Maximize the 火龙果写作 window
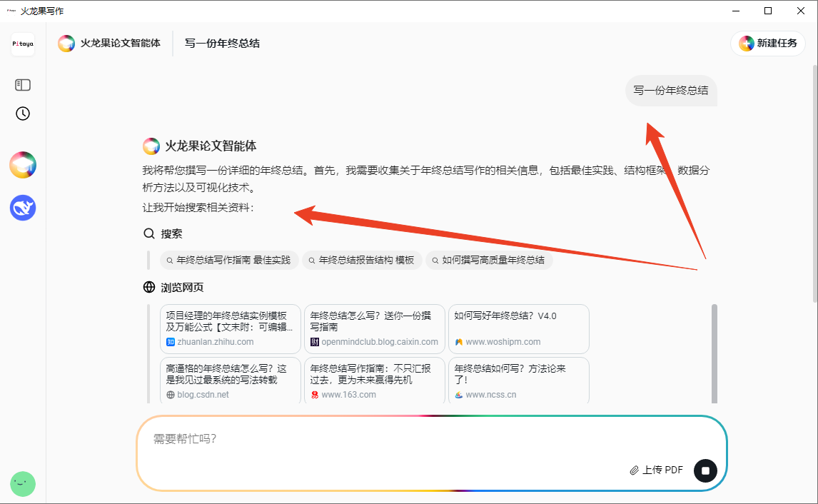The image size is (818, 504). (x=768, y=11)
